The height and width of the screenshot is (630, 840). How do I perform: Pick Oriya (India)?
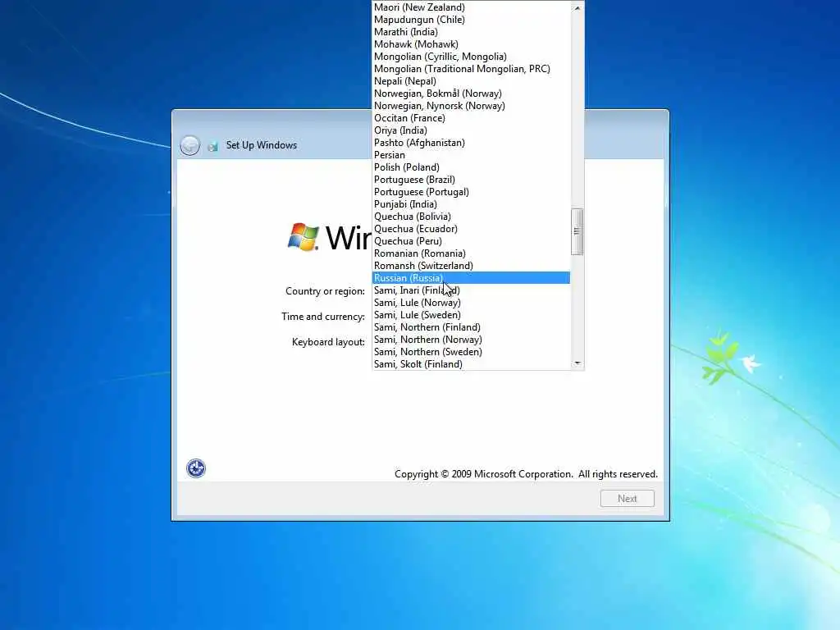[471, 130]
